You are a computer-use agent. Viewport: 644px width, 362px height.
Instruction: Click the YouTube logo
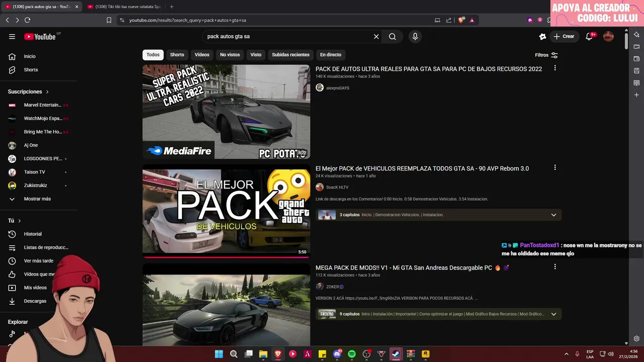pos(40,36)
